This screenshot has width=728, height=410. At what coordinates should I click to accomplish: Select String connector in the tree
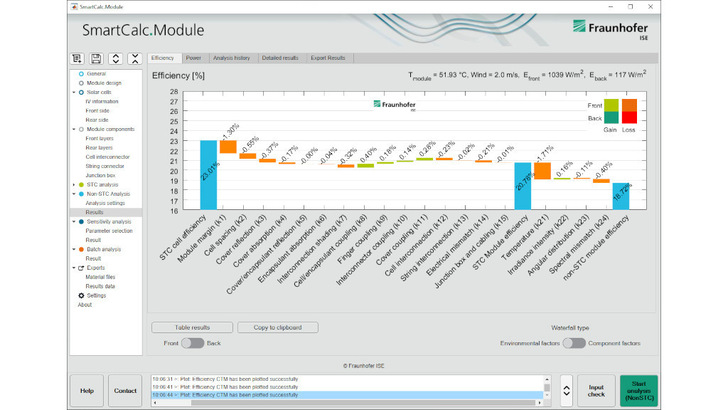(x=105, y=166)
